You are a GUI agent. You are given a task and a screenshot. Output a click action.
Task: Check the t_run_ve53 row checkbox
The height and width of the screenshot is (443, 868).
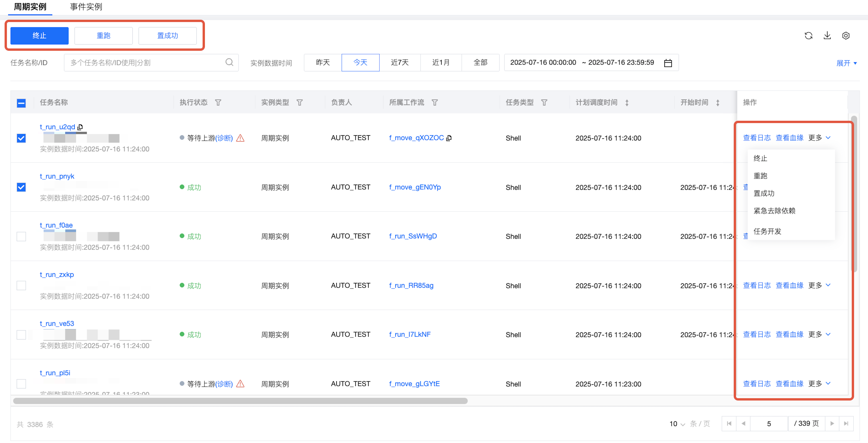click(21, 335)
